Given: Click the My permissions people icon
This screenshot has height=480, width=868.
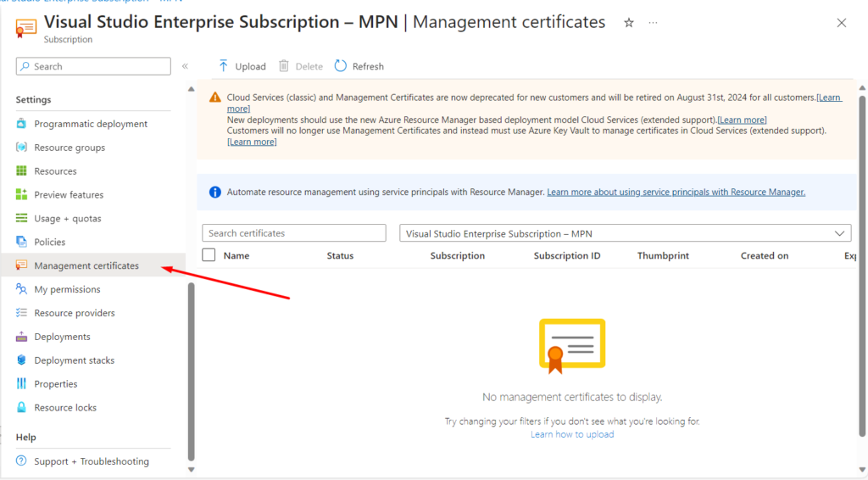Looking at the screenshot, I should click(21, 289).
